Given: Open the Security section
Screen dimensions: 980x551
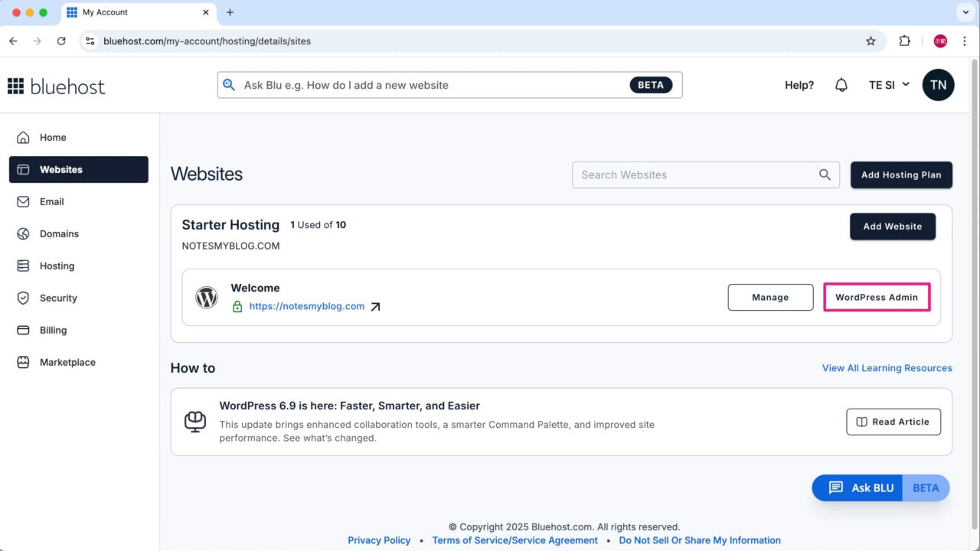Looking at the screenshot, I should [58, 298].
